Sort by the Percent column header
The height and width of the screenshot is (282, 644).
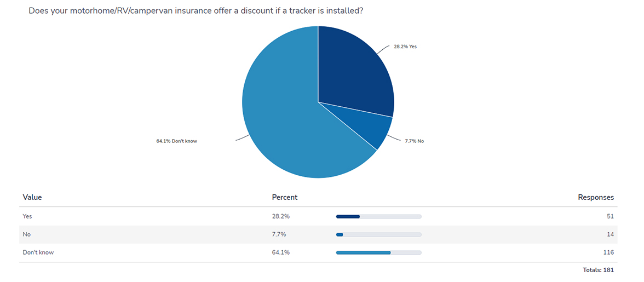coord(285,197)
